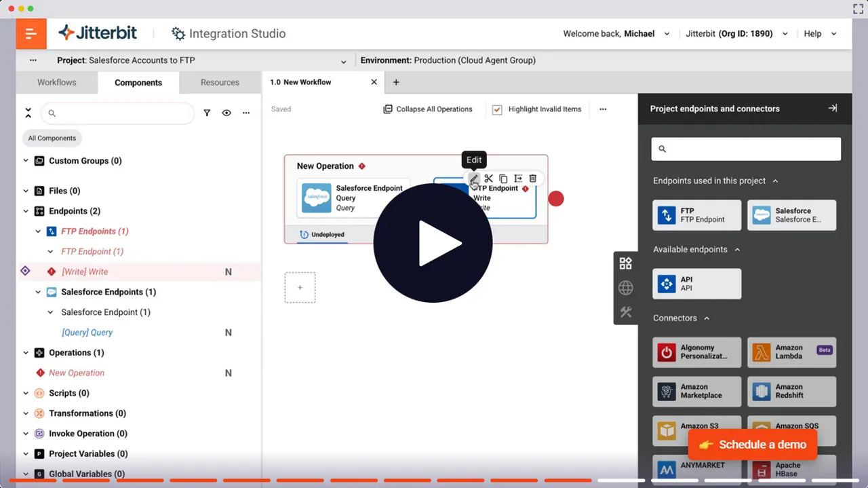Viewport: 868px width, 488px height.
Task: Switch to the Components tab
Action: click(138, 83)
